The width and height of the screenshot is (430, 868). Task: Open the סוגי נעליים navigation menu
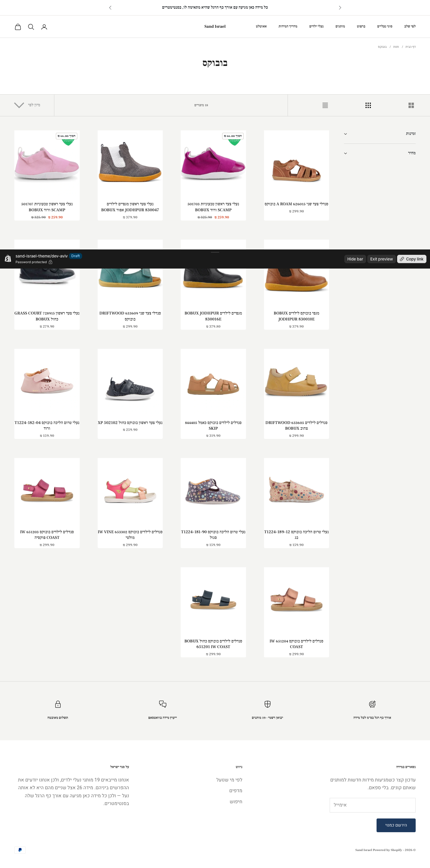tap(385, 26)
